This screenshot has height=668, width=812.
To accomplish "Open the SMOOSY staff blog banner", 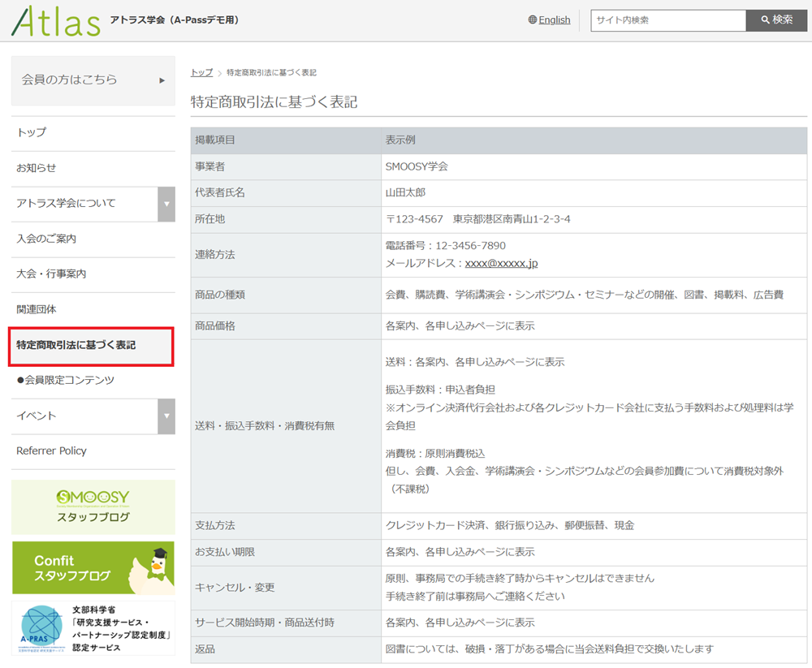I will click(x=93, y=507).
